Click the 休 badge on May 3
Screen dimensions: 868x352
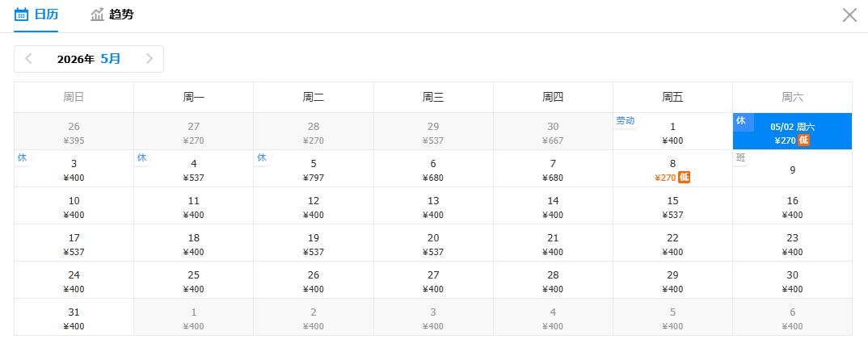click(23, 157)
